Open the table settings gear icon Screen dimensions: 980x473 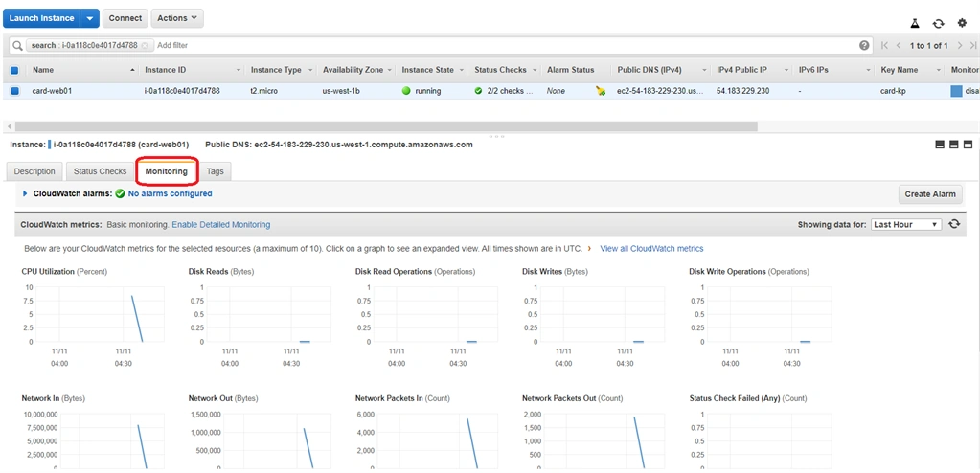click(962, 23)
